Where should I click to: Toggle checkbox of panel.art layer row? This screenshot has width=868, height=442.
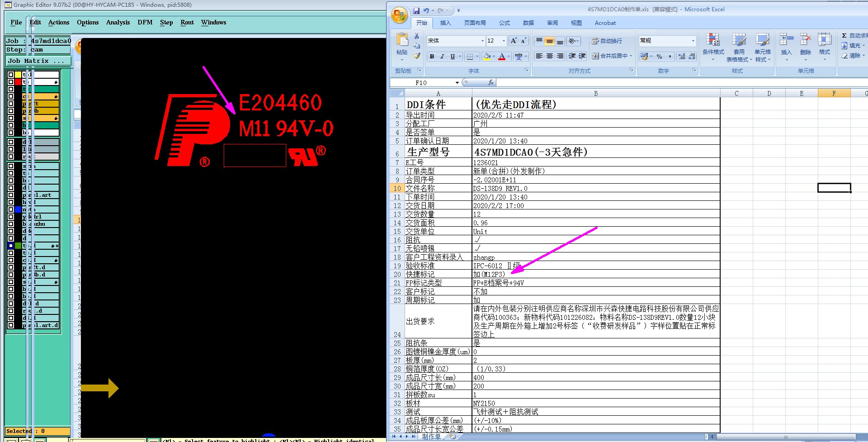11,195
